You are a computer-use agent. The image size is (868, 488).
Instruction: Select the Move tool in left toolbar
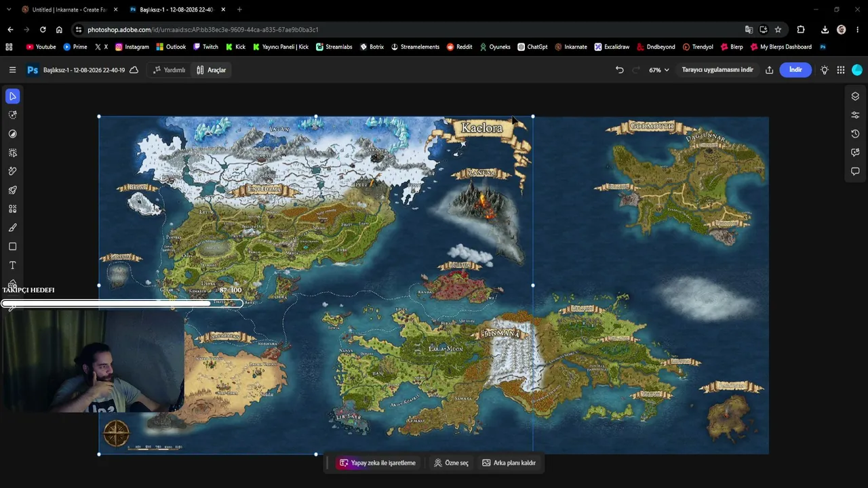[12, 96]
